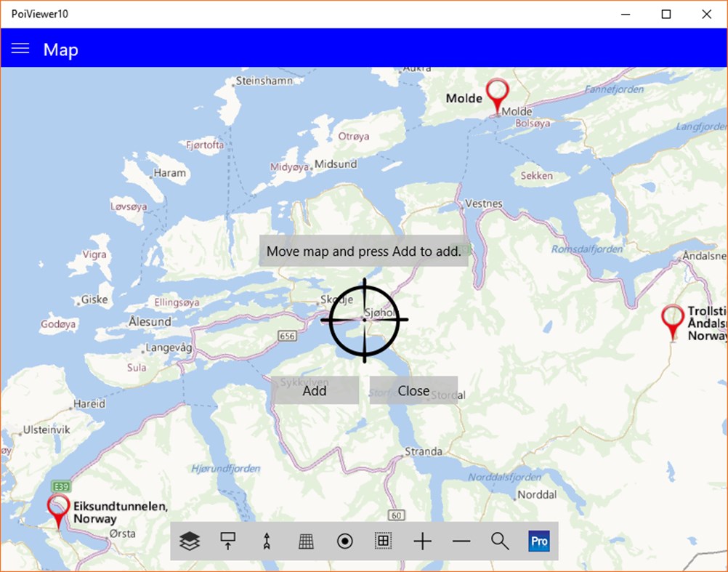Click the Map title
Screen dimensions: 728x572
point(60,49)
